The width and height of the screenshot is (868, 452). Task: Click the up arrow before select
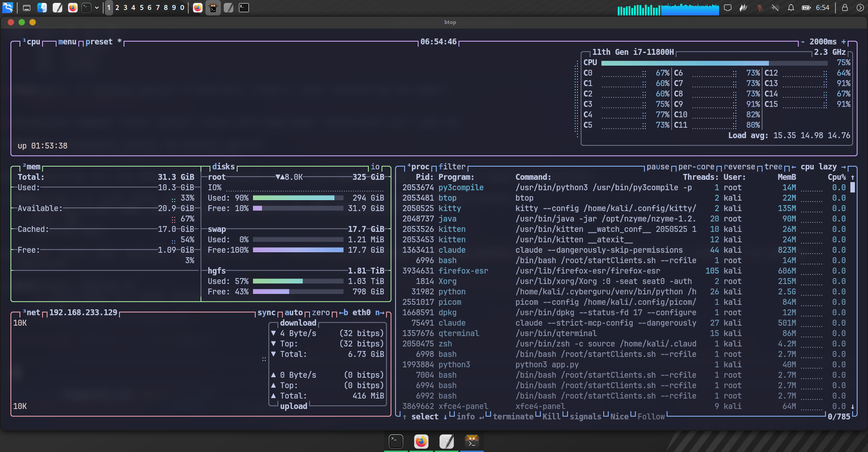click(405, 417)
